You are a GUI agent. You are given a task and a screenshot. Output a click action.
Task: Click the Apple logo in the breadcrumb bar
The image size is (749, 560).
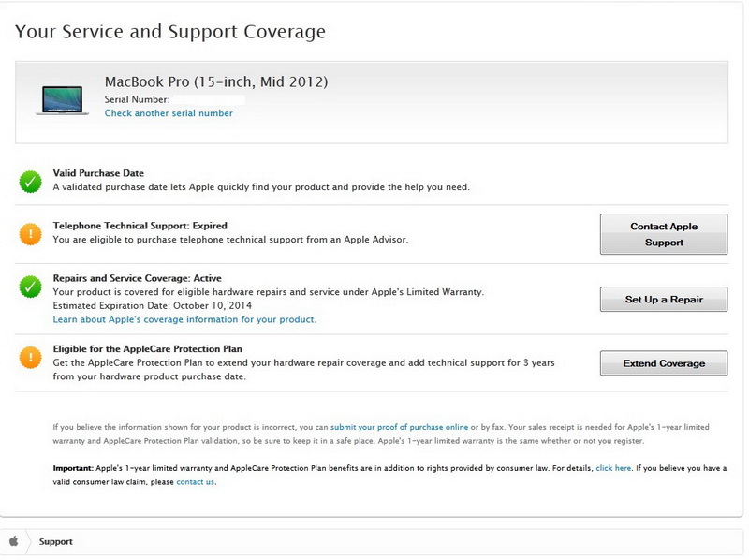coord(14,541)
